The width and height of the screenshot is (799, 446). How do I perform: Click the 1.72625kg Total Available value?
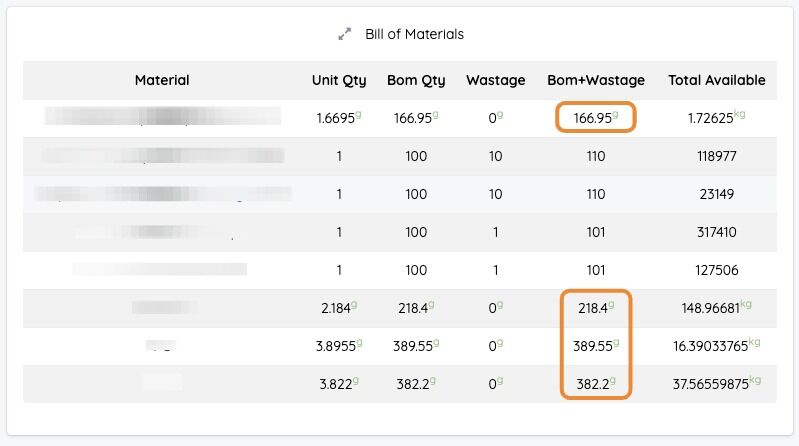pos(716,118)
